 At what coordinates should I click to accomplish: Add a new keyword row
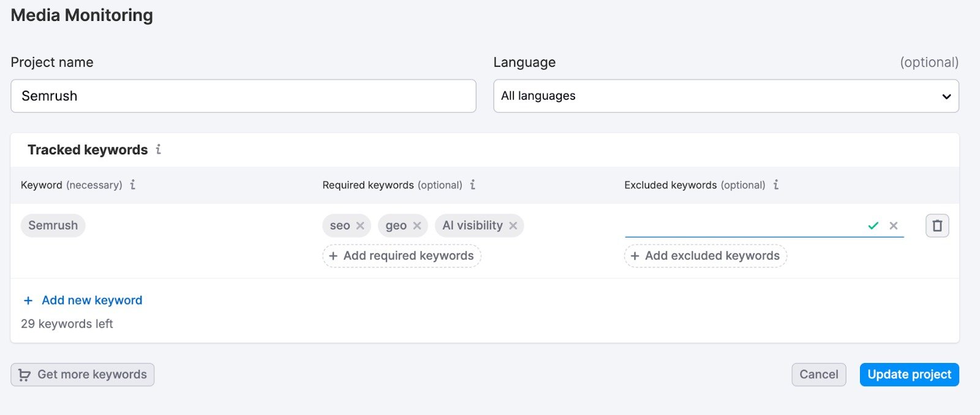point(83,301)
